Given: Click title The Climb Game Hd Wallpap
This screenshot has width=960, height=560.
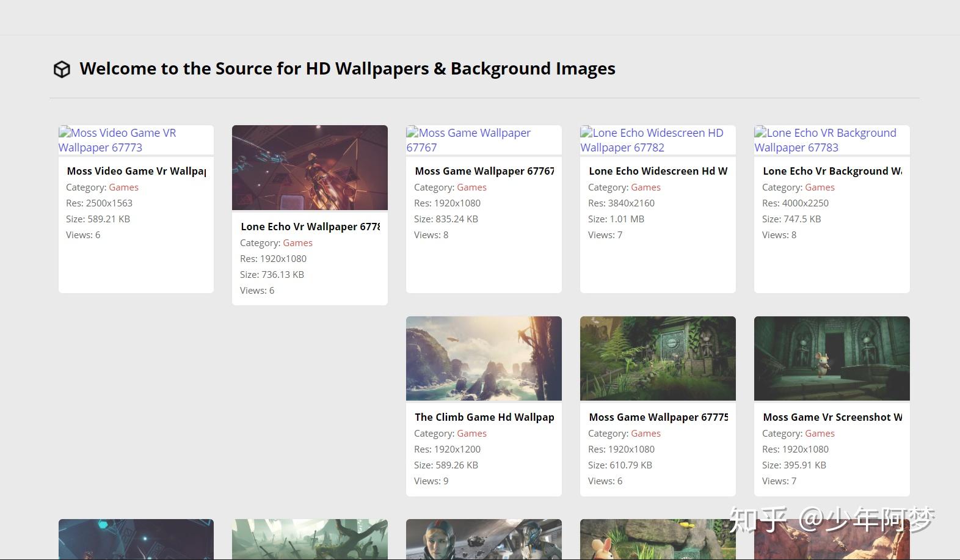Looking at the screenshot, I should [484, 417].
